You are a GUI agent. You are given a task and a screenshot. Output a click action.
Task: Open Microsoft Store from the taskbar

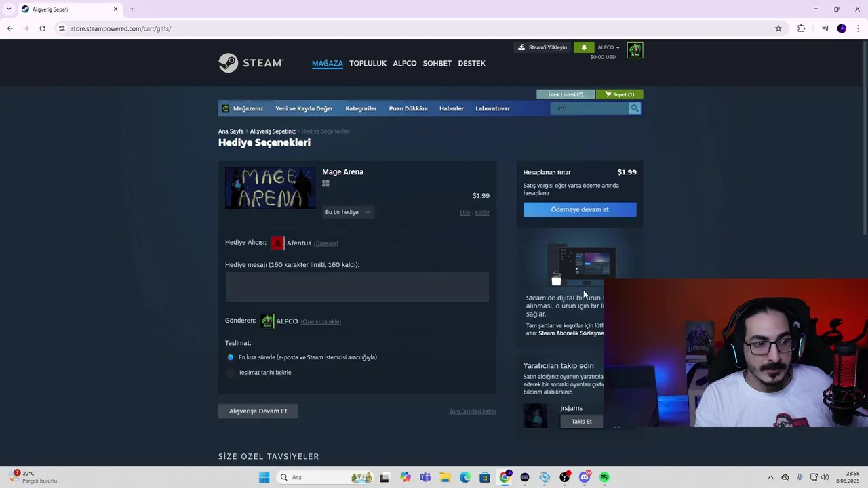485,477
